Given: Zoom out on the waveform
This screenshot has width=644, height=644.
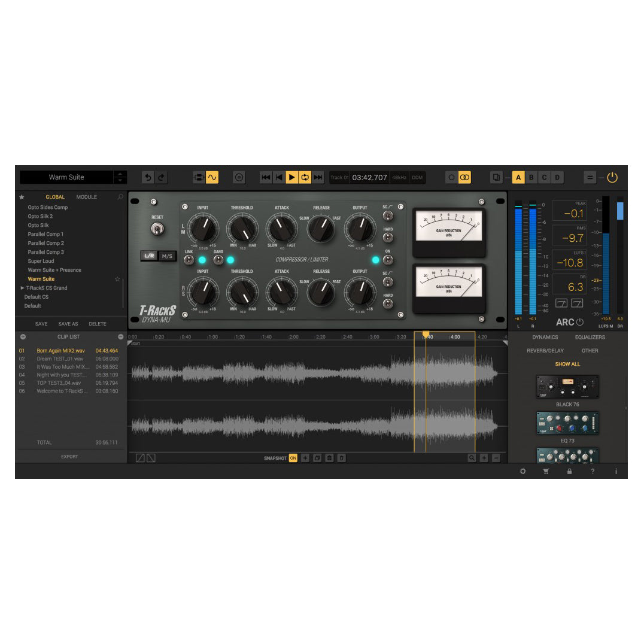Looking at the screenshot, I should (x=496, y=458).
